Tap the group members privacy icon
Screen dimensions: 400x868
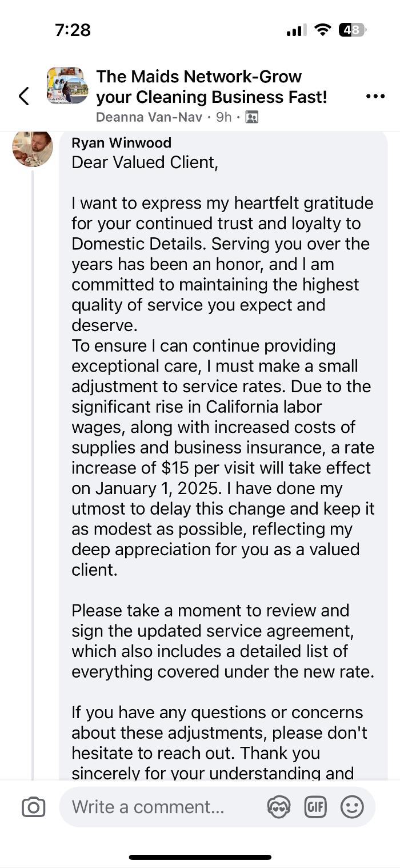click(x=251, y=117)
